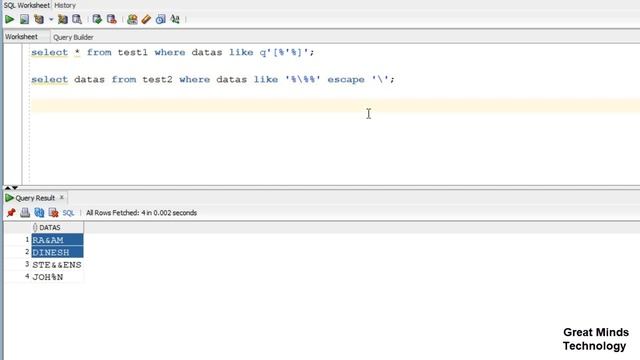The image size is (640, 360).
Task: Open the Query Builder tab
Action: 73,37
